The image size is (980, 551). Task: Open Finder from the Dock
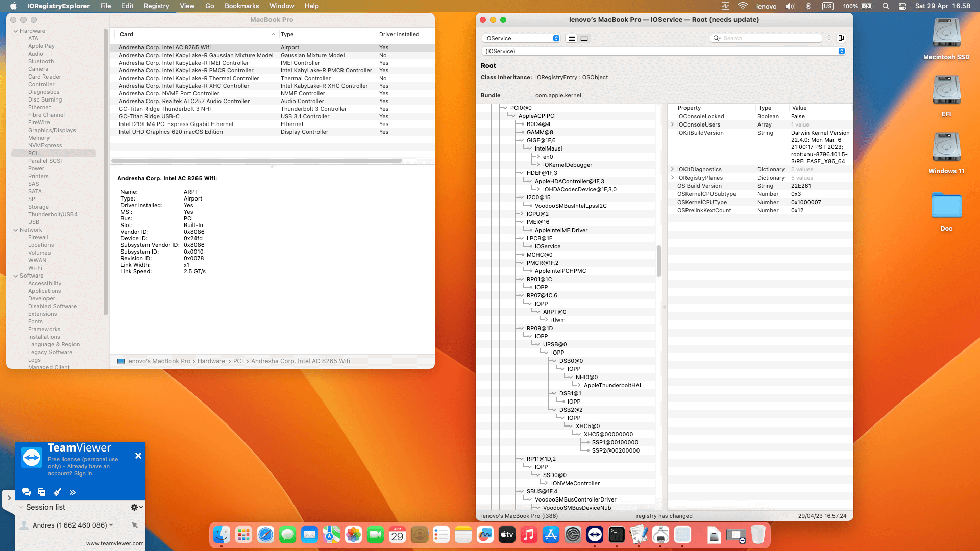tap(222, 535)
